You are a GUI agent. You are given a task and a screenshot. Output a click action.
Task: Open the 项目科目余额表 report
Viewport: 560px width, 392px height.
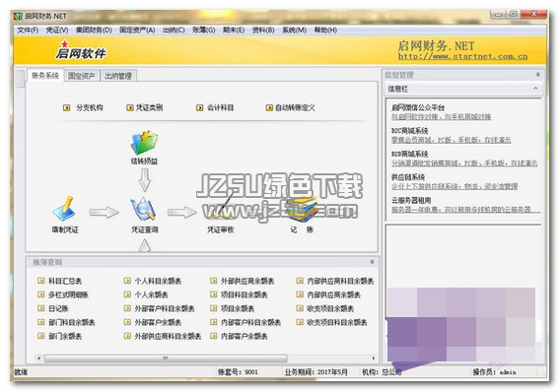[x=239, y=294]
